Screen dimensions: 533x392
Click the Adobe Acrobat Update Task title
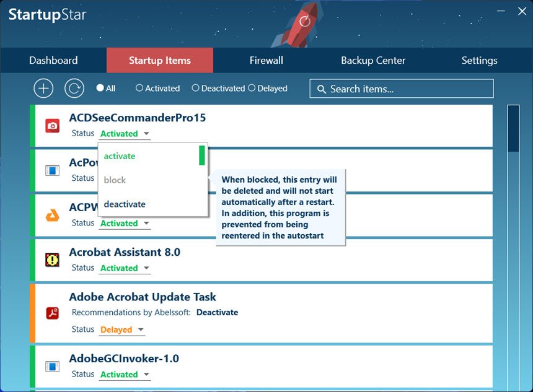[x=143, y=297]
